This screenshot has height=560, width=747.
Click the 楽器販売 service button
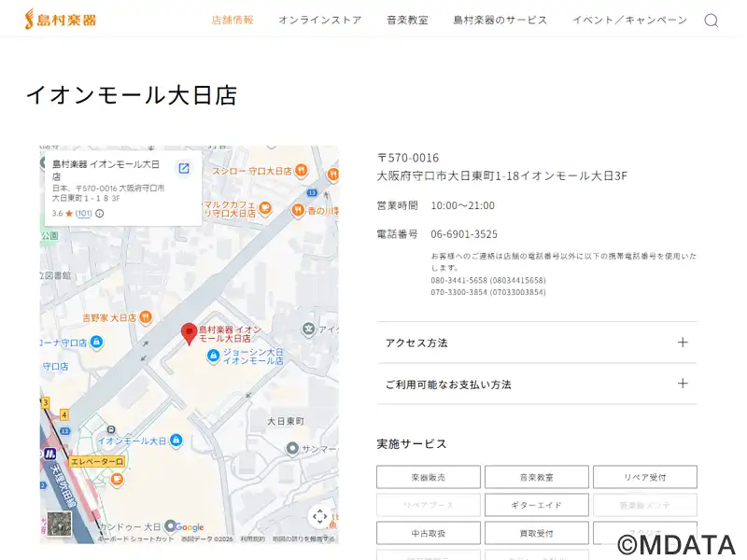(428, 477)
